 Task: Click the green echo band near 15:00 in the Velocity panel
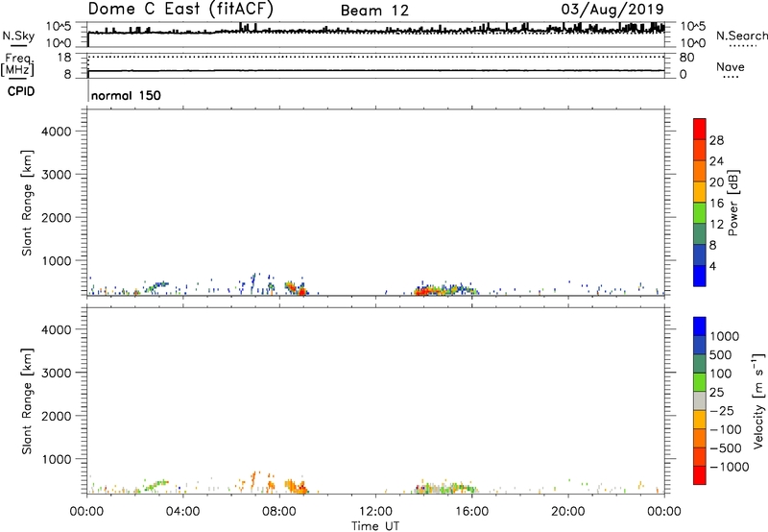point(448,488)
